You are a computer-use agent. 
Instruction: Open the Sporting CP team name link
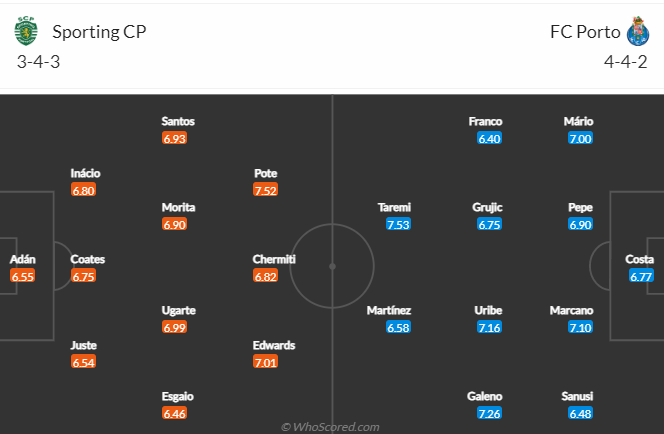tap(99, 32)
